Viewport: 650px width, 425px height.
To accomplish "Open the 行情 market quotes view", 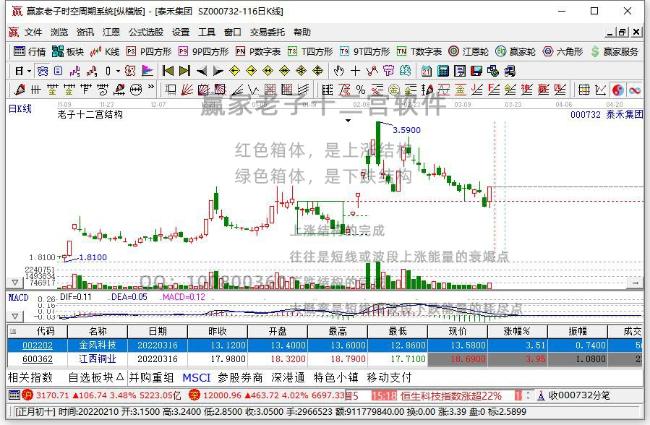I will coord(29,51).
